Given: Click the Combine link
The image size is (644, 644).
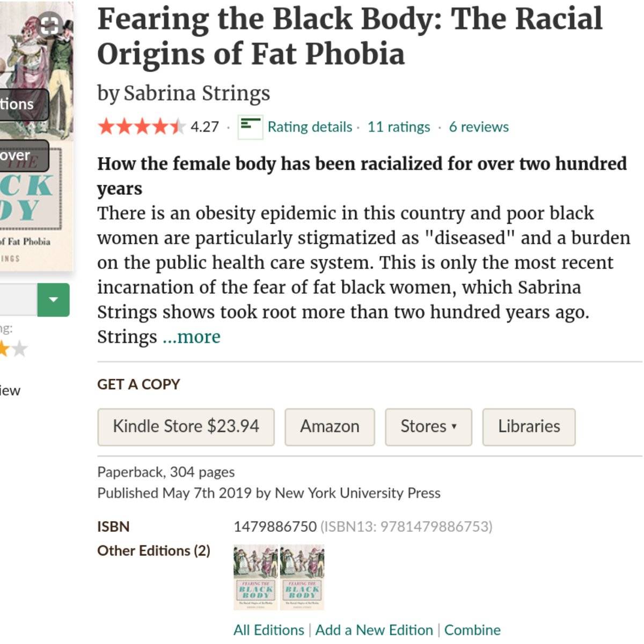Looking at the screenshot, I should (472, 630).
